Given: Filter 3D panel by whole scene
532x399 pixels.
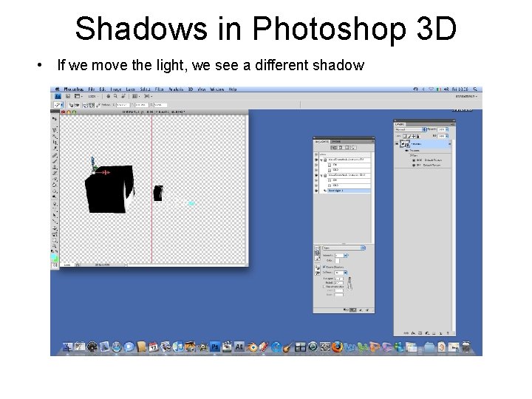Looking at the screenshot, I should point(334,148).
